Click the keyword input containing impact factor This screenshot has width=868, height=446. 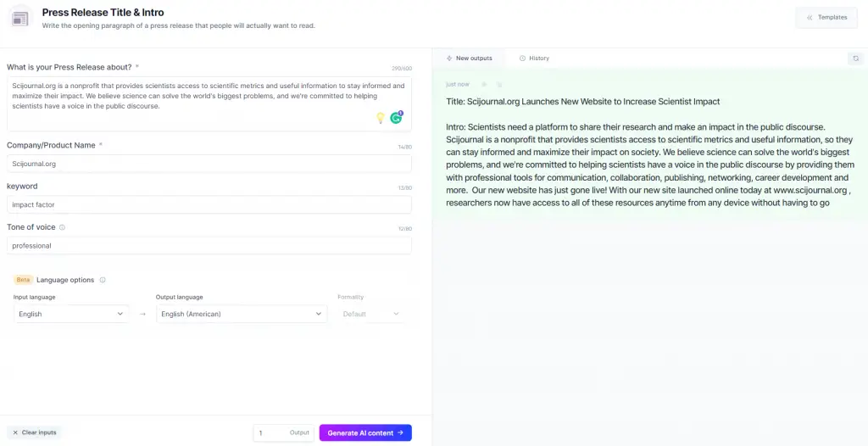[209, 204]
